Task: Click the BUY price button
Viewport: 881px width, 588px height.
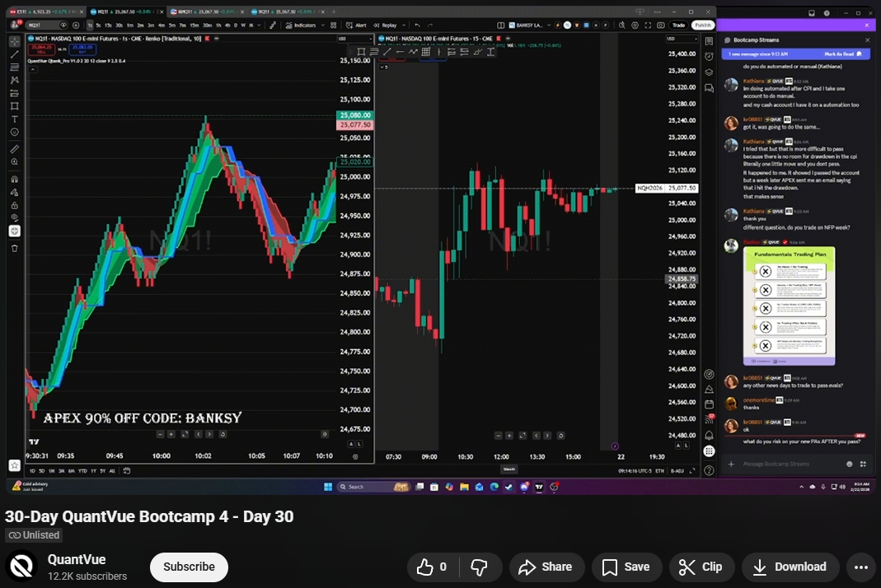Action: (82, 49)
